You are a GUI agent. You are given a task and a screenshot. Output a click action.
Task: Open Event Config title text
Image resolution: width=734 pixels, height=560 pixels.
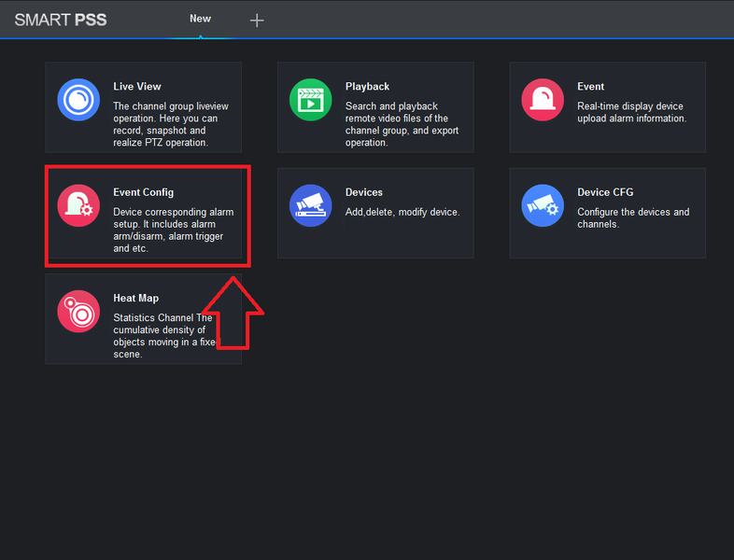tap(143, 192)
